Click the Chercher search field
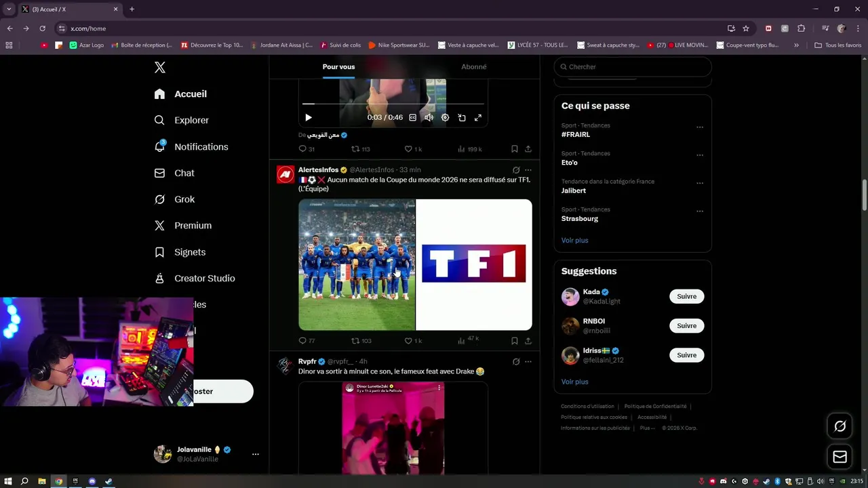The image size is (868, 488). [633, 67]
